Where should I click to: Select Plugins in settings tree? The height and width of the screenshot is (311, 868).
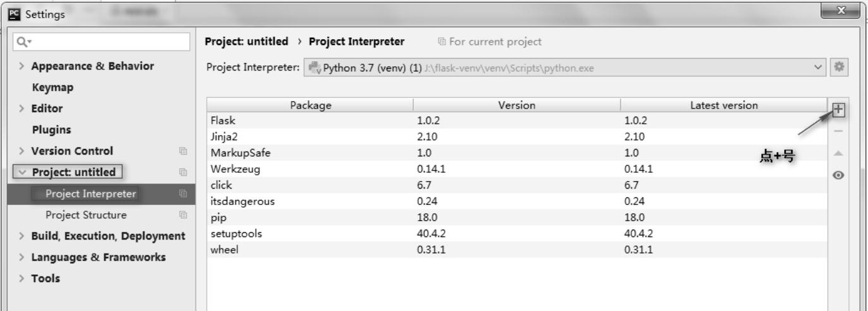[51, 130]
